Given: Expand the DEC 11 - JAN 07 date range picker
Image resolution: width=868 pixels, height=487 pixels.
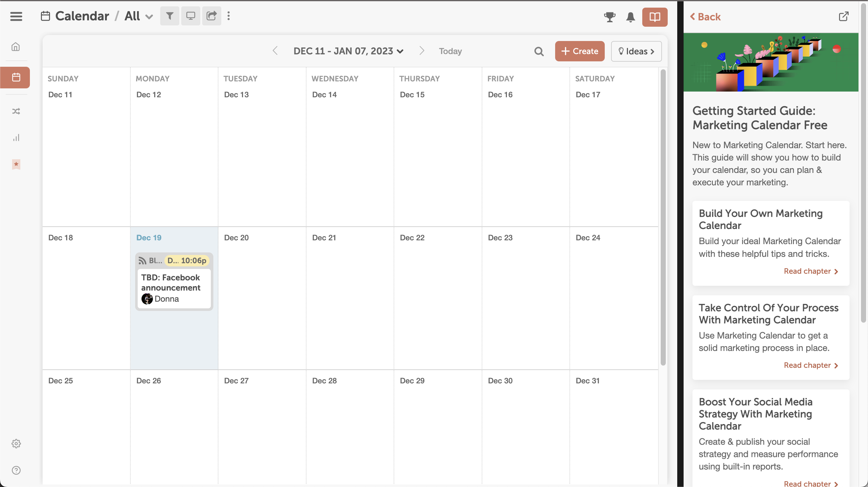Looking at the screenshot, I should pos(348,51).
